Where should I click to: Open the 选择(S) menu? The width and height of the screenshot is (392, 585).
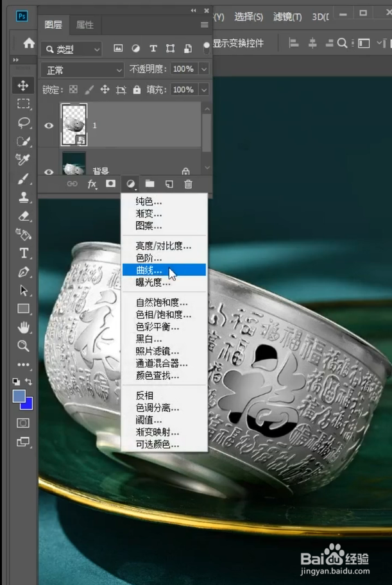(249, 17)
